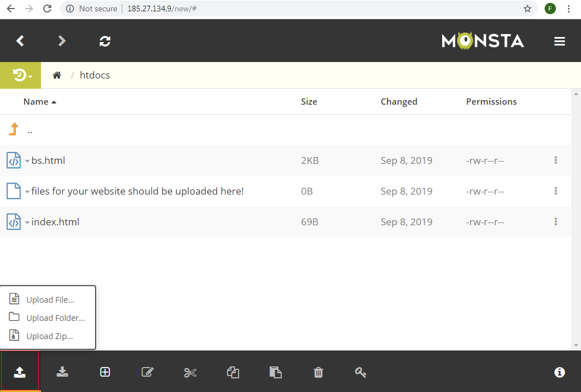Open the yellow account dropdown
The height and width of the screenshot is (392, 581).
click(x=20, y=75)
